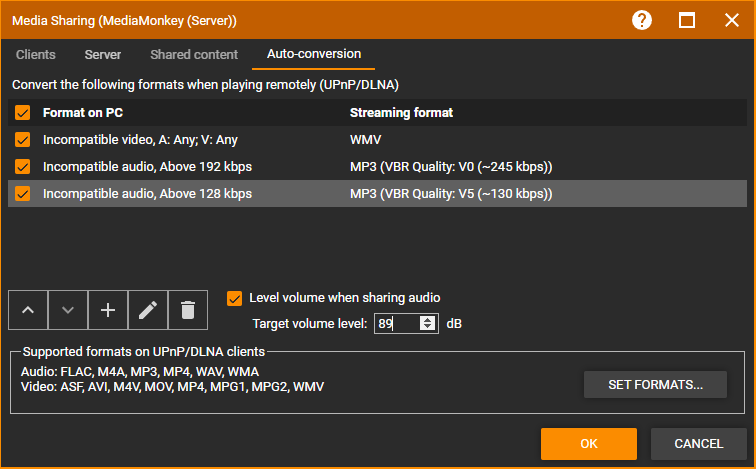Select row Incompatible audio, Above 192 kbps
The image size is (756, 469).
(378, 167)
